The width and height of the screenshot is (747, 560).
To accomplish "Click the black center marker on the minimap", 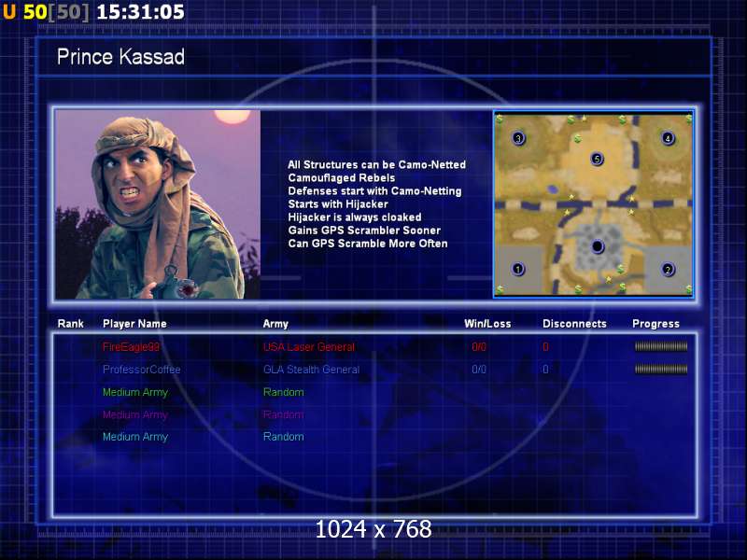I will tap(597, 246).
